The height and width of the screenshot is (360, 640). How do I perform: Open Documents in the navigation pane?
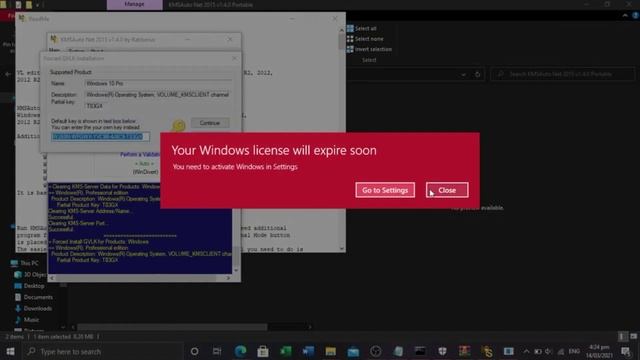(x=34, y=297)
